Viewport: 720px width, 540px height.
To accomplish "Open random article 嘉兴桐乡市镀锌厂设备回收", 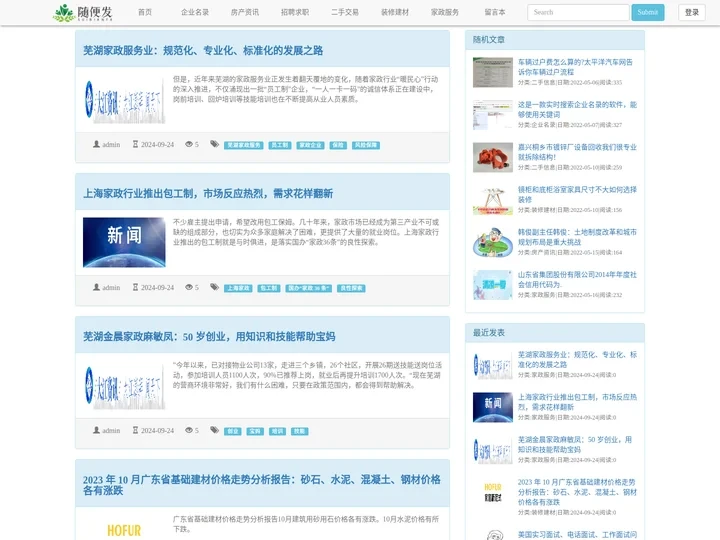I will [577, 152].
